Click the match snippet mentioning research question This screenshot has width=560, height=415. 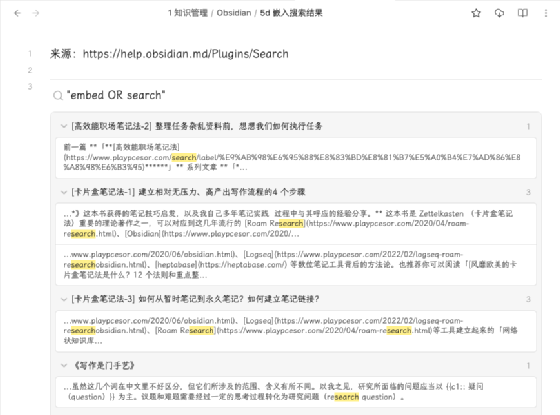point(296,392)
